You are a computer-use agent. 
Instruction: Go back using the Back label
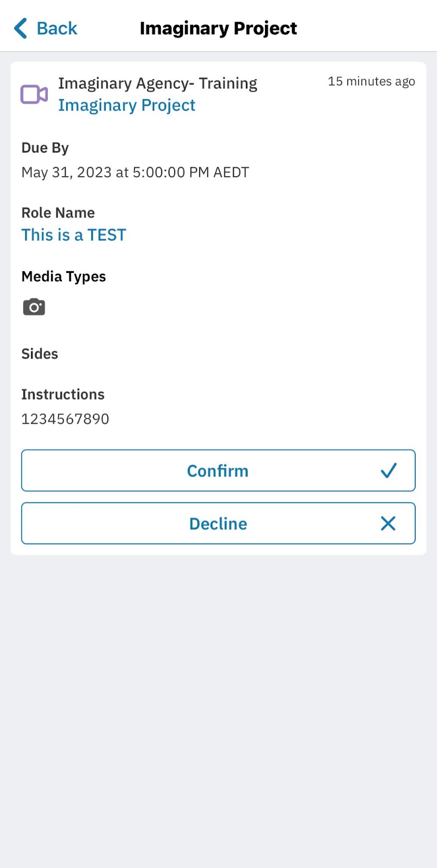pyautogui.click(x=56, y=28)
